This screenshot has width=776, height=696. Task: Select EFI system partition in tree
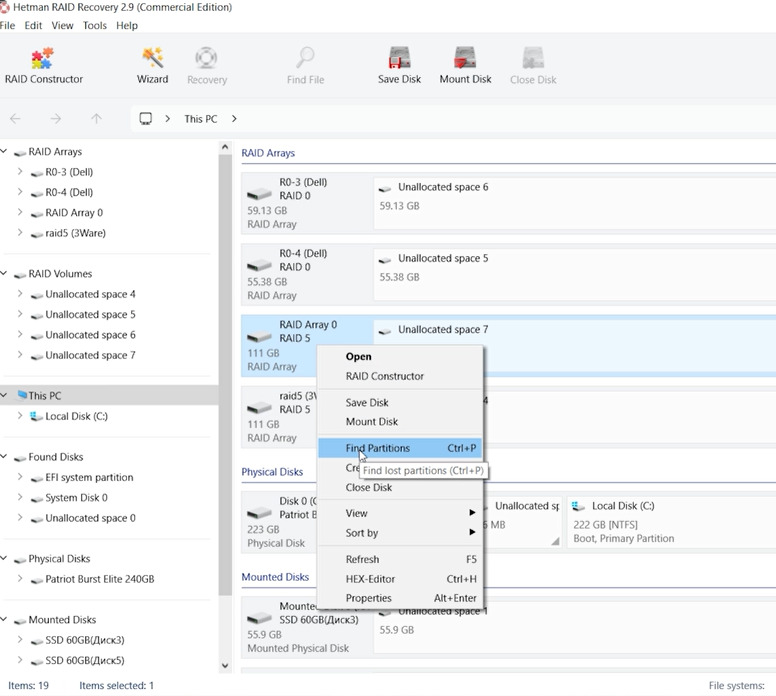click(x=89, y=477)
